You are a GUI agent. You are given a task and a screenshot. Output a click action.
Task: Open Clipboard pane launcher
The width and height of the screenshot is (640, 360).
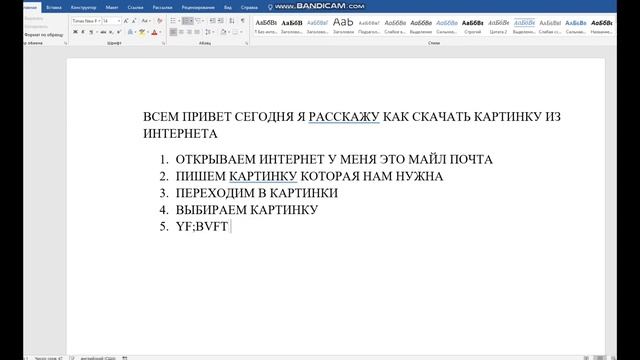(x=66, y=43)
